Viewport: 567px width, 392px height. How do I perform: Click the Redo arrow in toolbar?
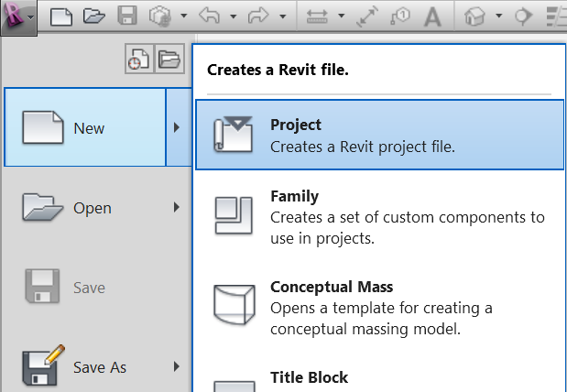pyautogui.click(x=260, y=16)
